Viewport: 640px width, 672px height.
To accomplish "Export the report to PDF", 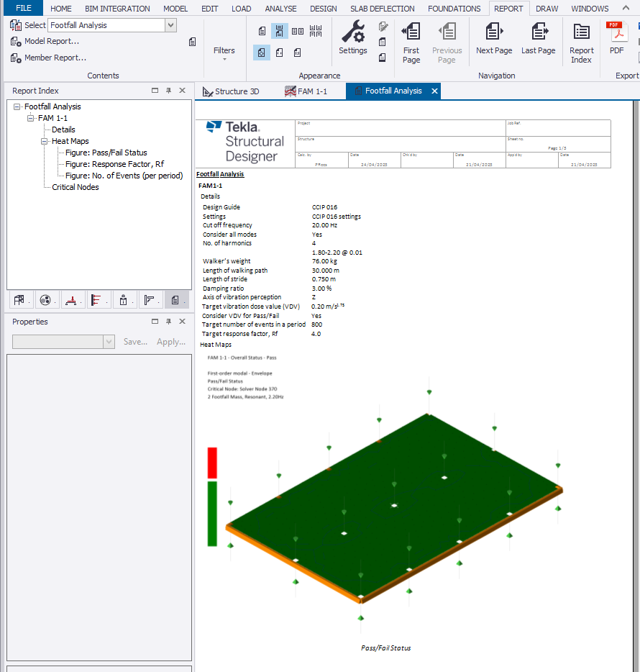I will point(616,32).
